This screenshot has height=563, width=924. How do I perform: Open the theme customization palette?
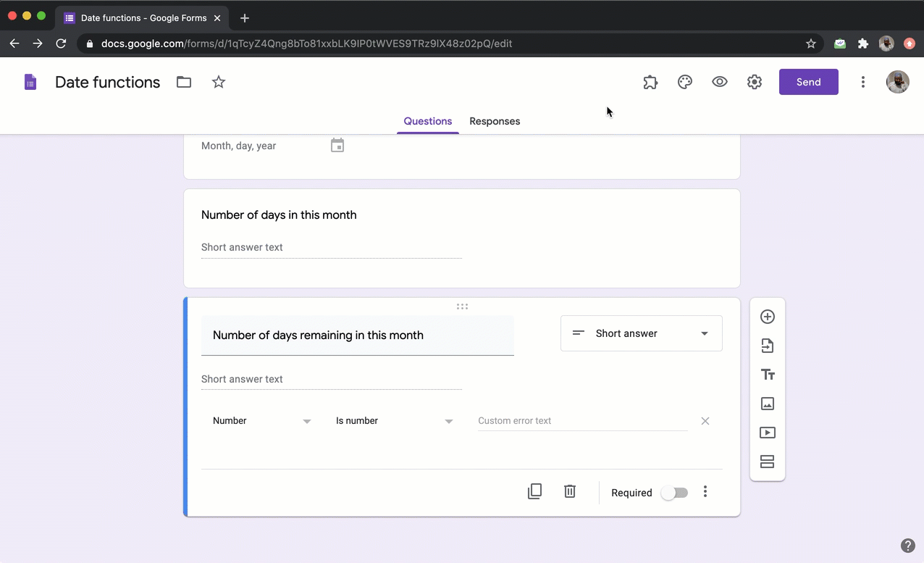pyautogui.click(x=684, y=82)
